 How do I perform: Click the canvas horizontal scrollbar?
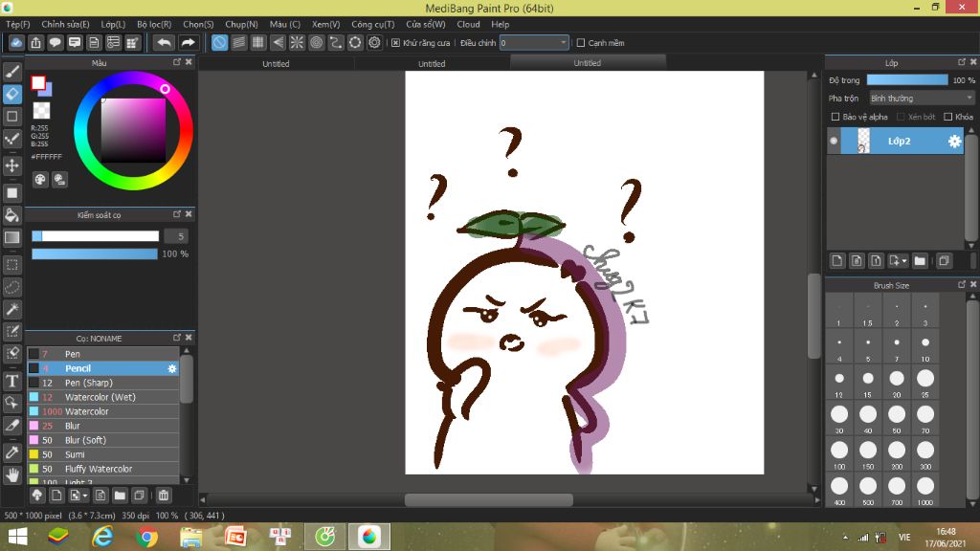click(489, 499)
